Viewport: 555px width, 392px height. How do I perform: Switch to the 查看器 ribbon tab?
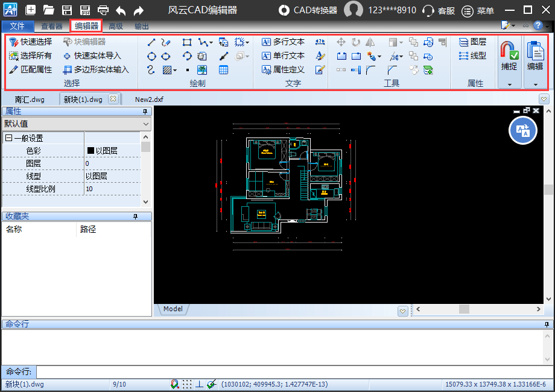(x=52, y=26)
